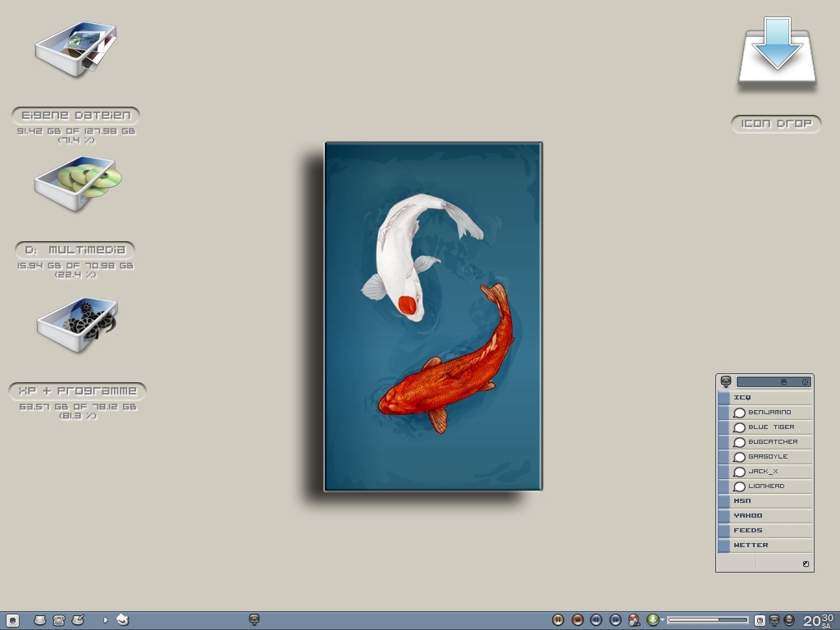The height and width of the screenshot is (630, 840).
Task: Click the Eigene Dateien label button
Action: [x=76, y=115]
